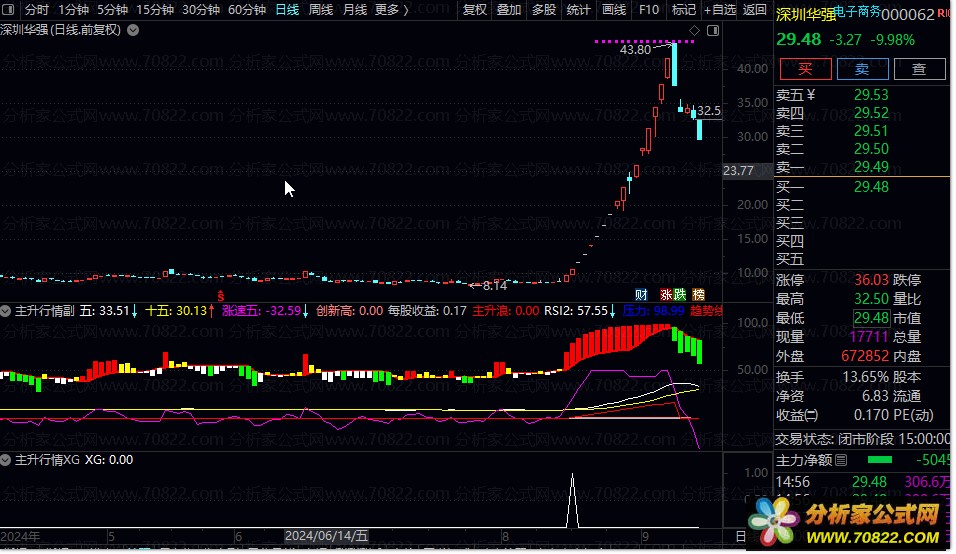Screen dimensions: 956x554
Task: Click the 画线 draw line toolbar button
Action: [x=613, y=10]
